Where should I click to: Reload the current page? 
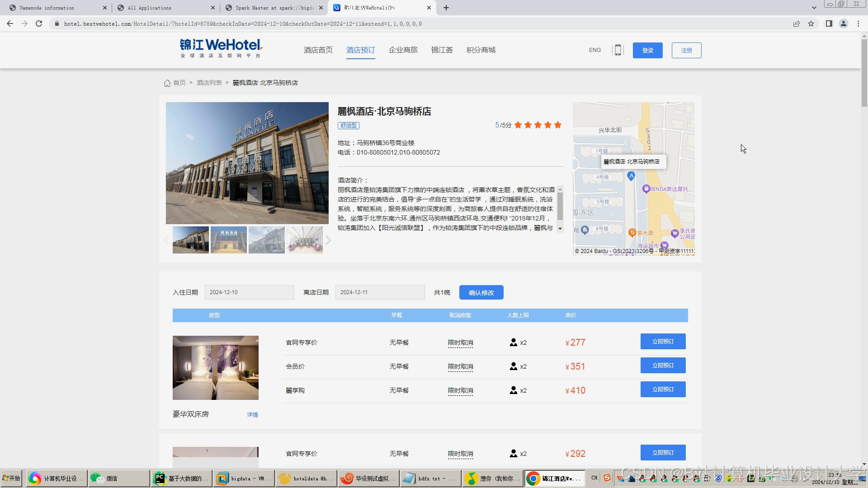click(38, 23)
